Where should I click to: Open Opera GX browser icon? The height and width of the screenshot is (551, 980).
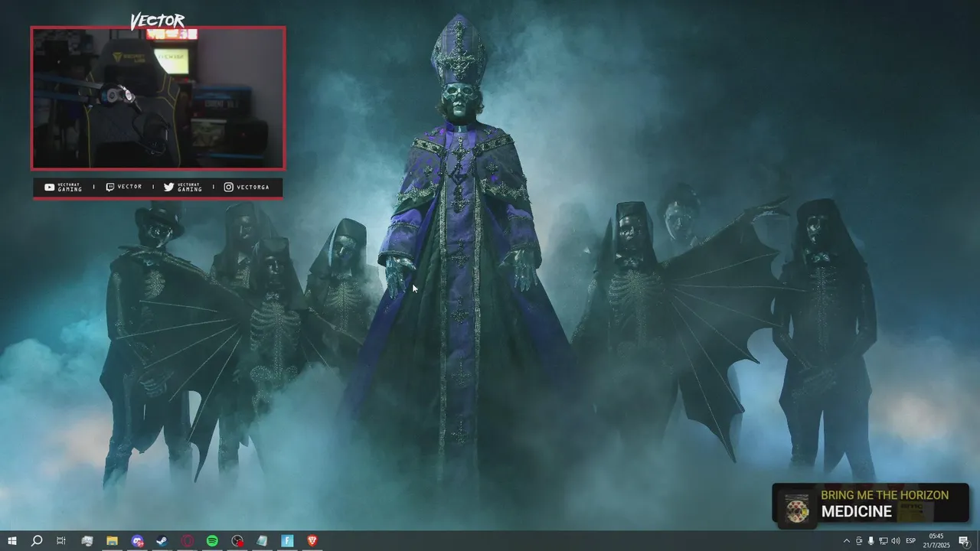(188, 541)
